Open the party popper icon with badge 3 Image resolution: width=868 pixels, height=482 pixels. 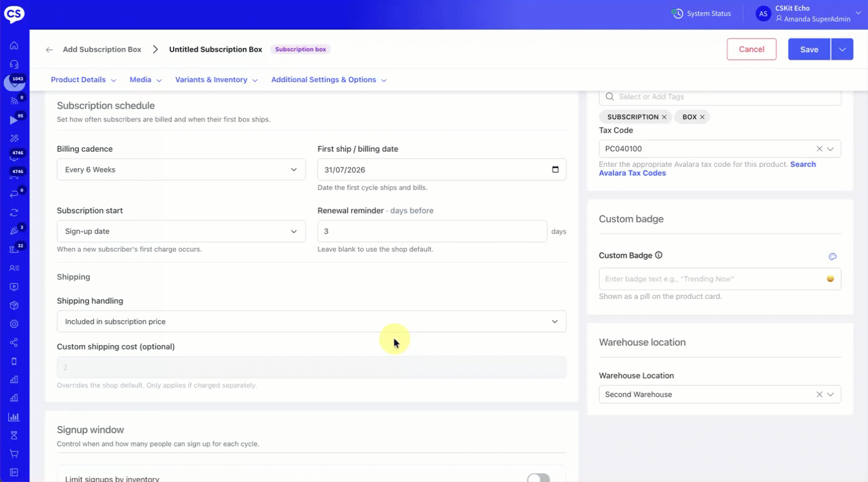tap(14, 231)
